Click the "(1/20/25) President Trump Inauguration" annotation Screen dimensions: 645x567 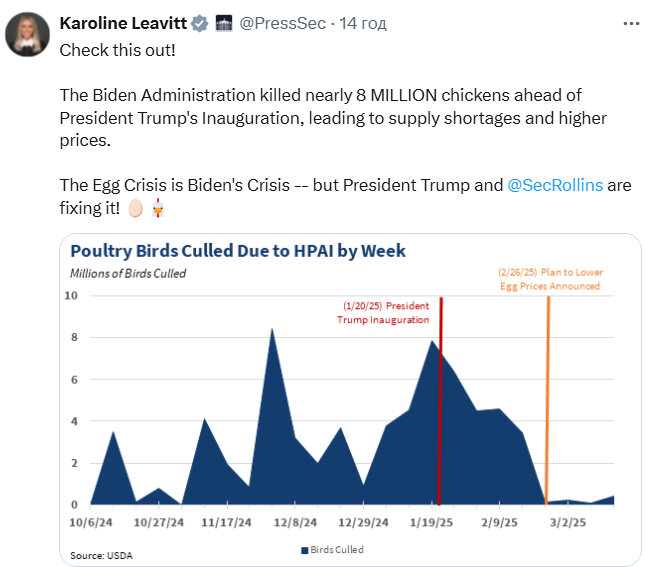pos(385,313)
